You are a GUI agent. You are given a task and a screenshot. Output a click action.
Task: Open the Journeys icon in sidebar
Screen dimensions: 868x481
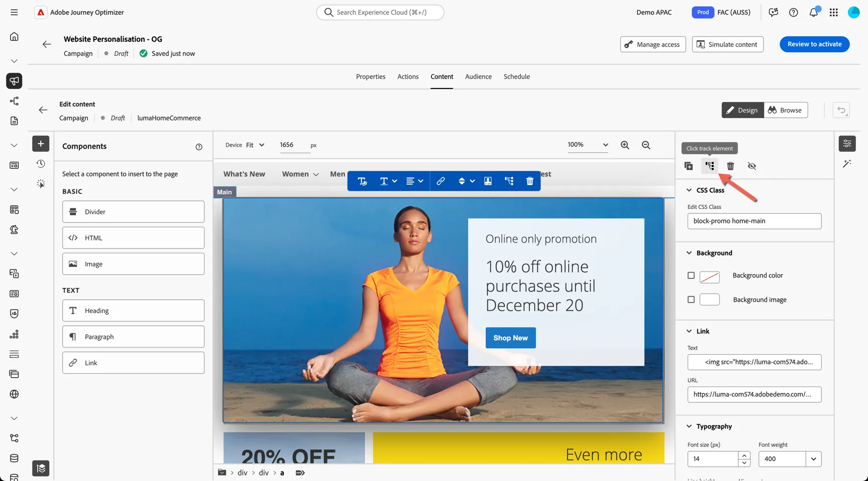14,101
